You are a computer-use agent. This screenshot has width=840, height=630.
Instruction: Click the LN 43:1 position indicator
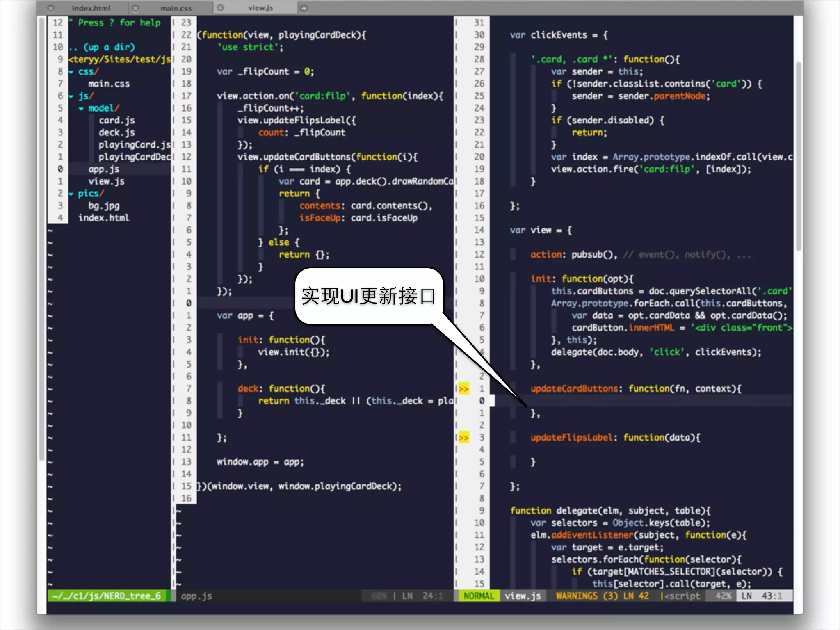coord(762,596)
